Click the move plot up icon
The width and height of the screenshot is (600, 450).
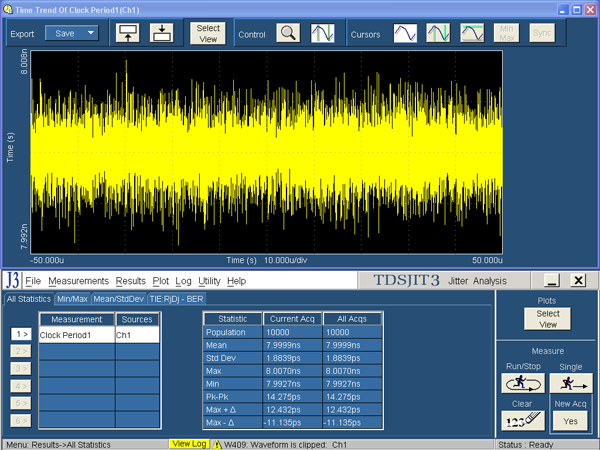click(x=129, y=33)
